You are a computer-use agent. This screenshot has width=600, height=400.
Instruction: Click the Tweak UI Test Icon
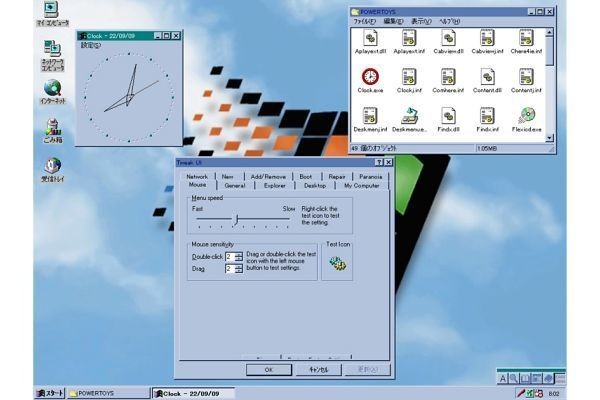click(338, 264)
